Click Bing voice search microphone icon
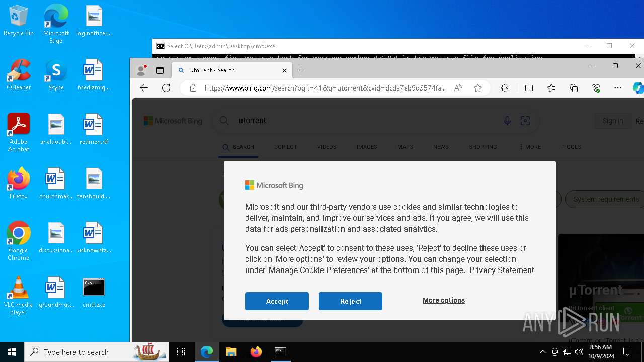Viewport: 644px width, 362px height. click(x=507, y=121)
